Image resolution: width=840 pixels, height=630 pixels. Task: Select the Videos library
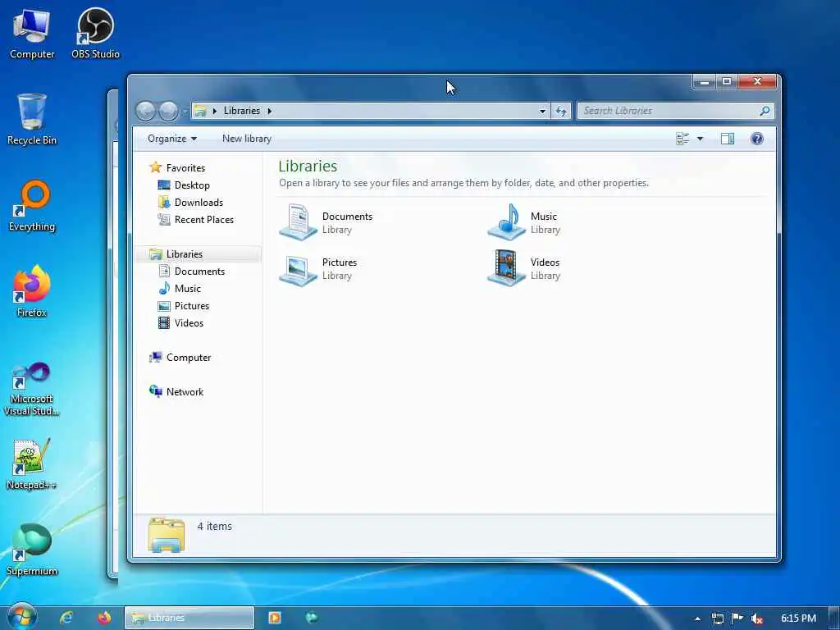[x=524, y=268]
